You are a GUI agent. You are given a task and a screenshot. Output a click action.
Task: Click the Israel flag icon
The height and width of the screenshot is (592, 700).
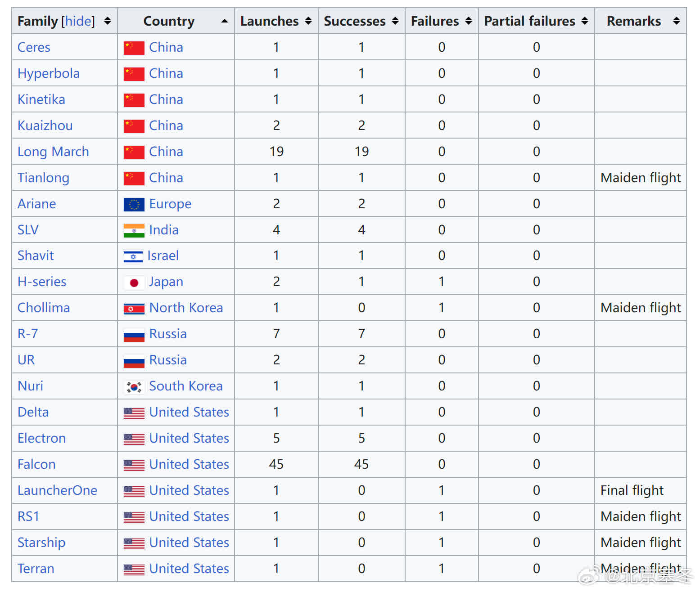[x=133, y=256]
